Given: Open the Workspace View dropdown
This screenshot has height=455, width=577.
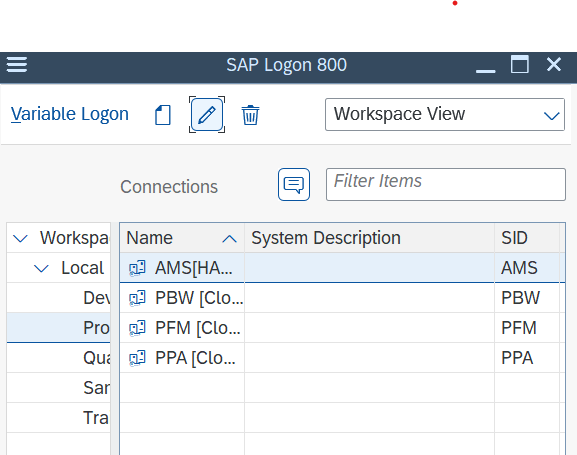Looking at the screenshot, I should [x=445, y=114].
